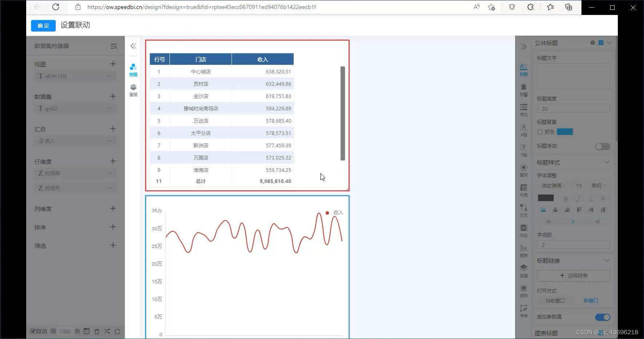Open the 容器 container settings tab
The image size is (644, 339).
524,271
